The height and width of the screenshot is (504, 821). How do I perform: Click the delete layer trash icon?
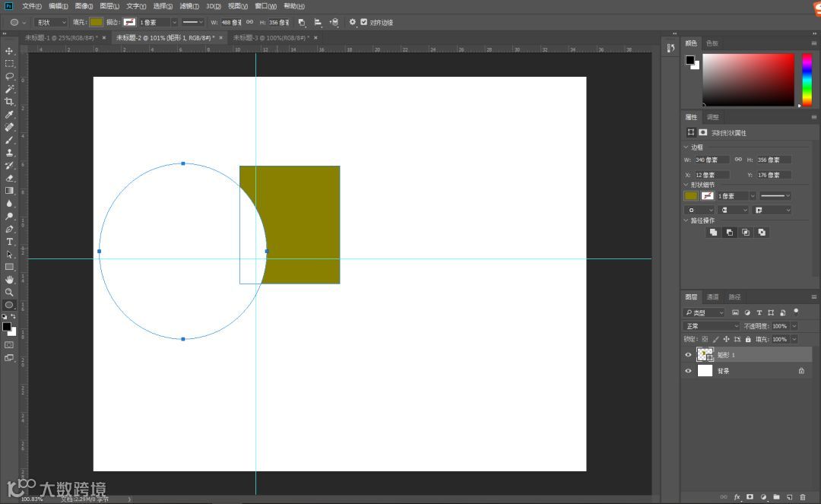(802, 497)
